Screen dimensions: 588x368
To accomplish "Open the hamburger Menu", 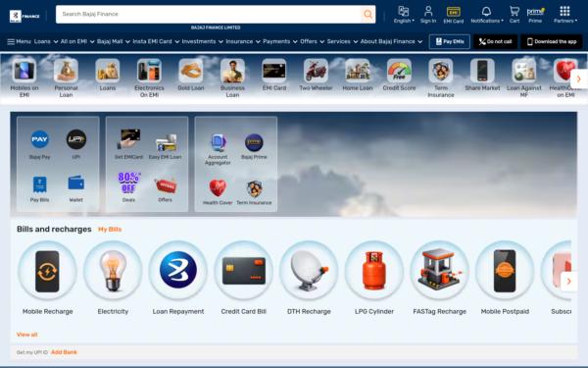I will click(x=20, y=41).
